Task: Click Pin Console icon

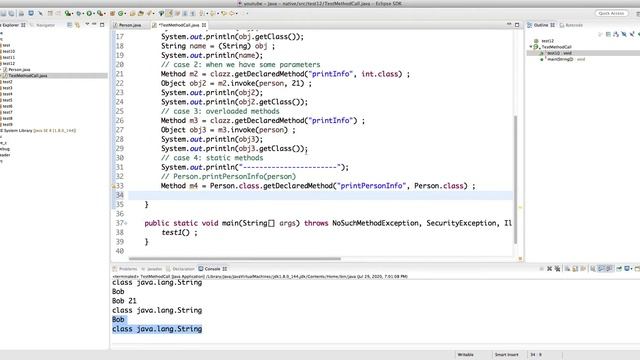Action: (619, 269)
